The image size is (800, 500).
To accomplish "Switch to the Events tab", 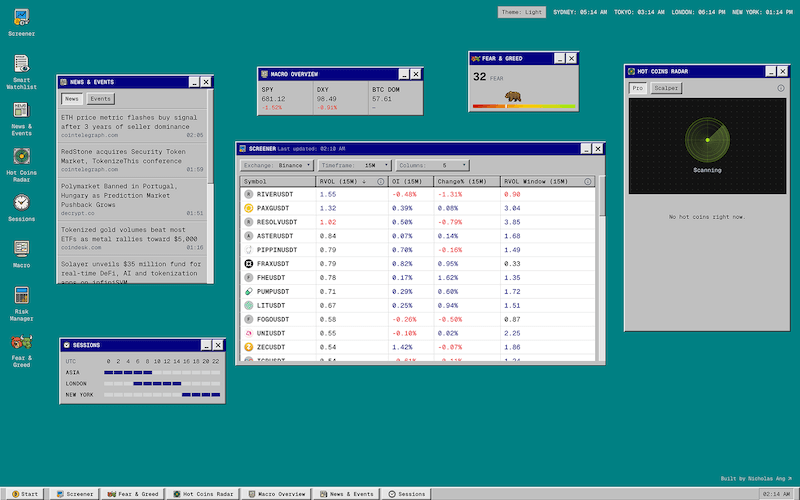I will (100, 99).
